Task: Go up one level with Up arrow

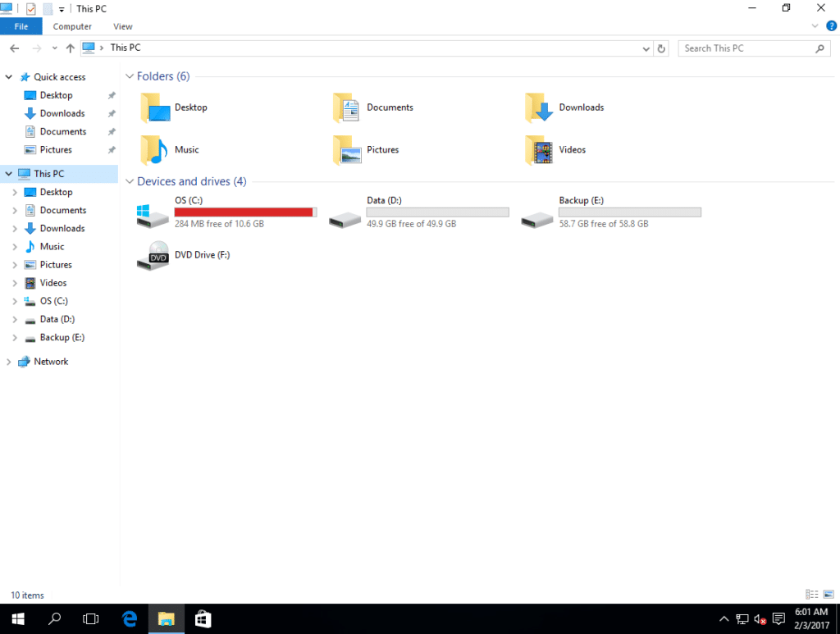Action: pyautogui.click(x=71, y=48)
